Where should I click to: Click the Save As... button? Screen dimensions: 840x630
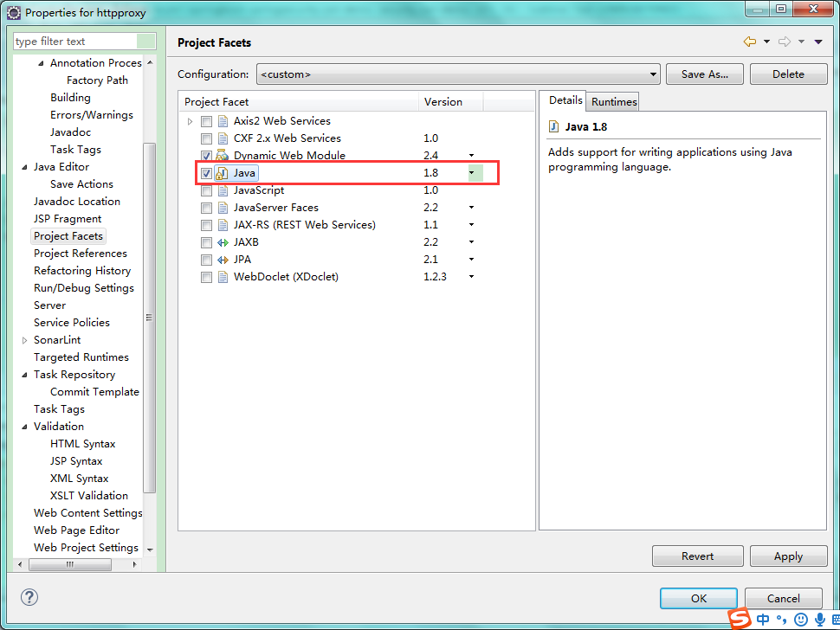pos(704,74)
